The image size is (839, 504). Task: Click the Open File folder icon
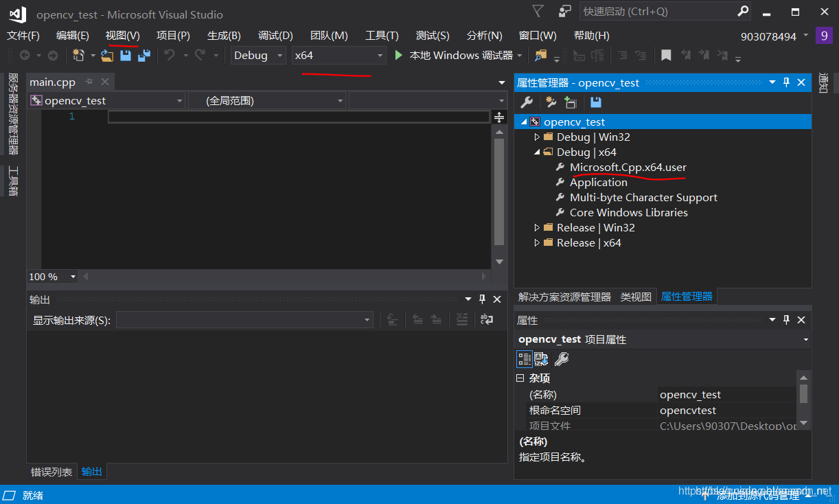107,56
